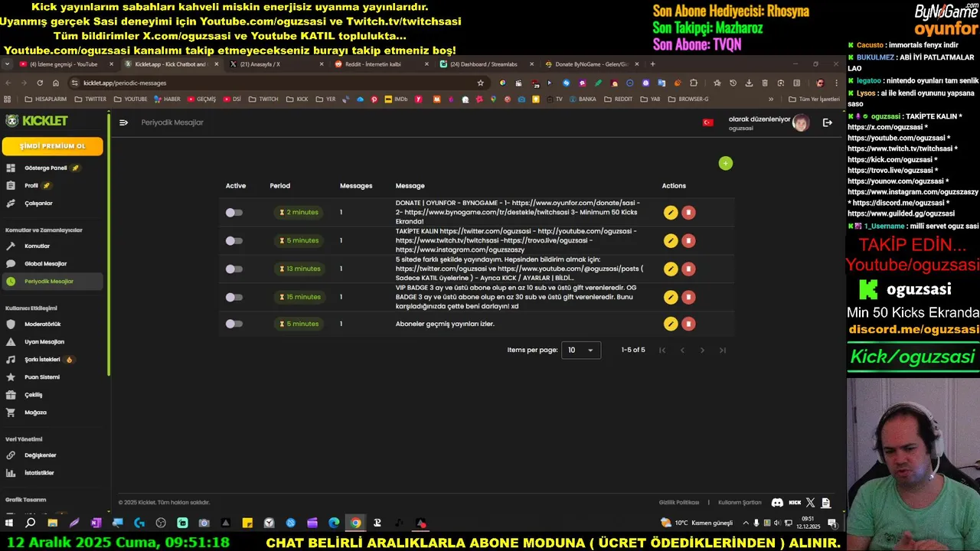Edit the 'Aboneler geçmiş yayınları izler' message

pos(671,324)
